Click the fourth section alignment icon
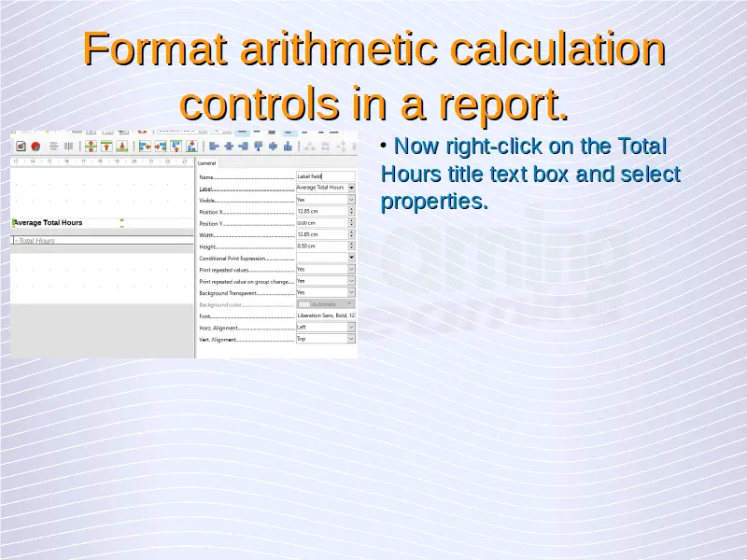This screenshot has height=560, width=747. tap(192, 147)
